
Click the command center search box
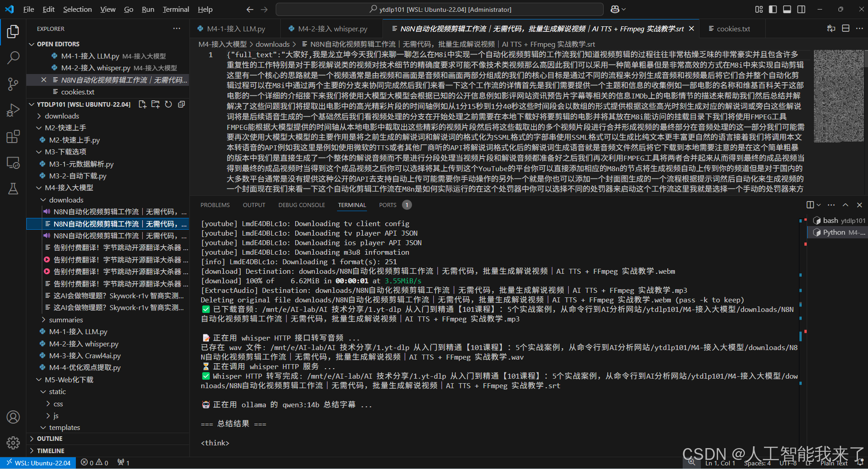click(439, 9)
